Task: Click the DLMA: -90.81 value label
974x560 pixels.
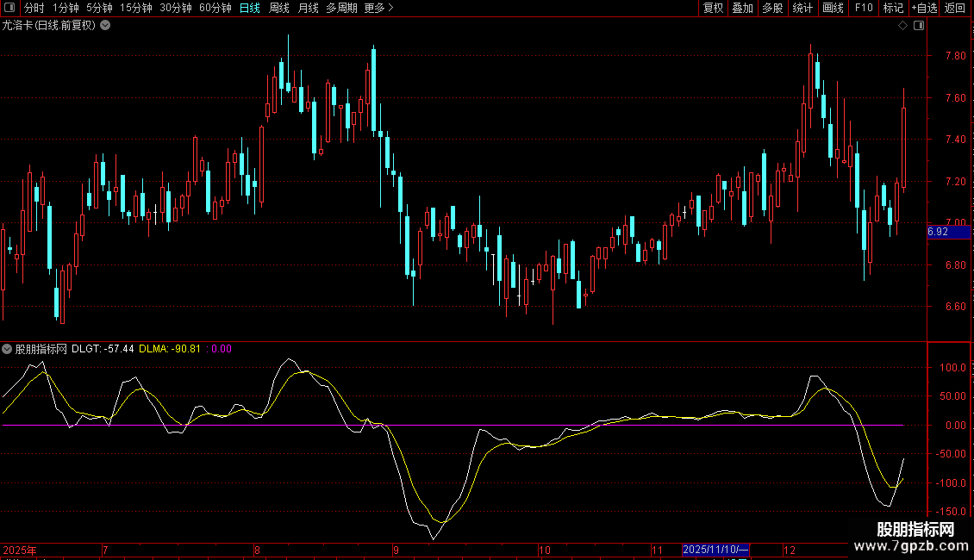Action: tap(170, 349)
